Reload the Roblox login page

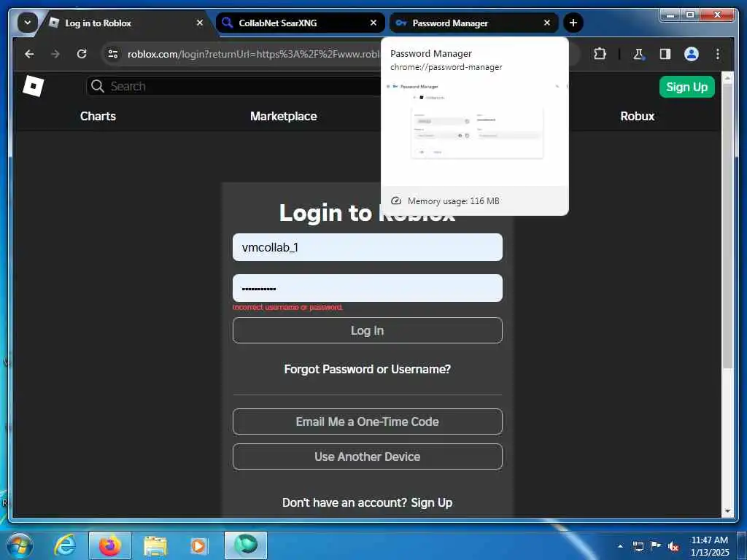pos(82,54)
